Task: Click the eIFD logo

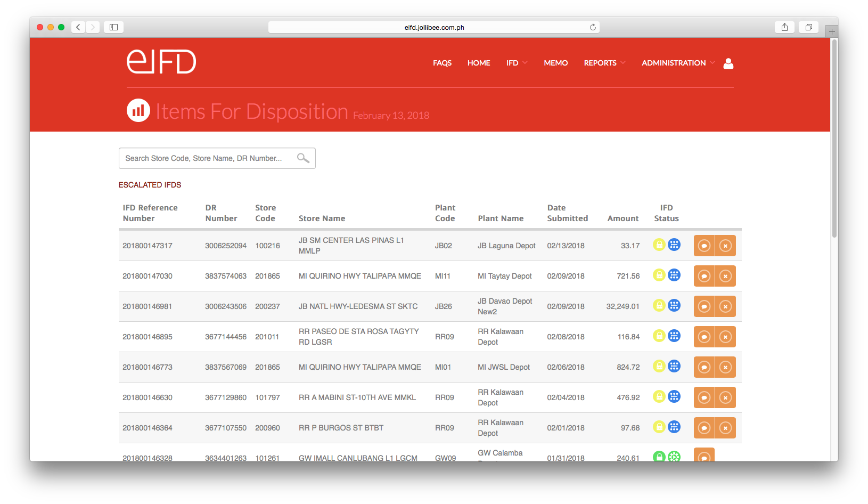Action: pyautogui.click(x=161, y=61)
